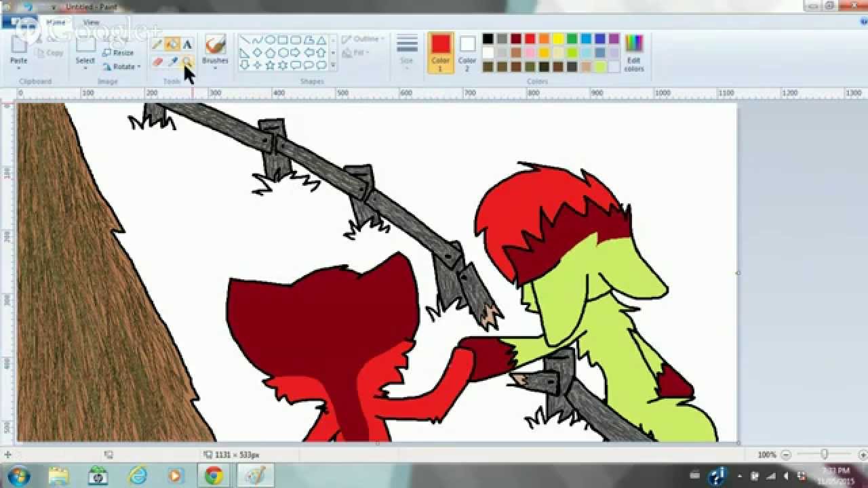Image resolution: width=868 pixels, height=488 pixels.
Task: Pick the black color swatch
Action: pyautogui.click(x=488, y=39)
